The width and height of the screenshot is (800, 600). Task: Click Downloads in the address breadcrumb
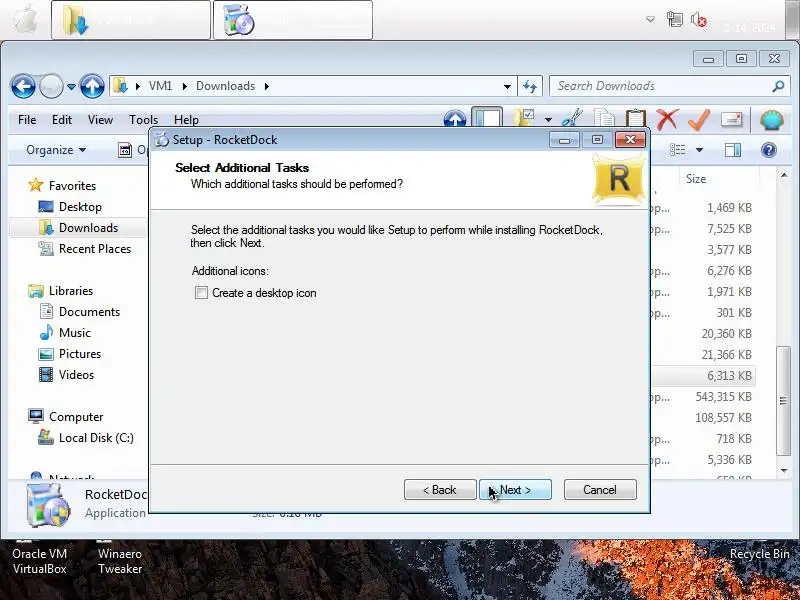225,86
